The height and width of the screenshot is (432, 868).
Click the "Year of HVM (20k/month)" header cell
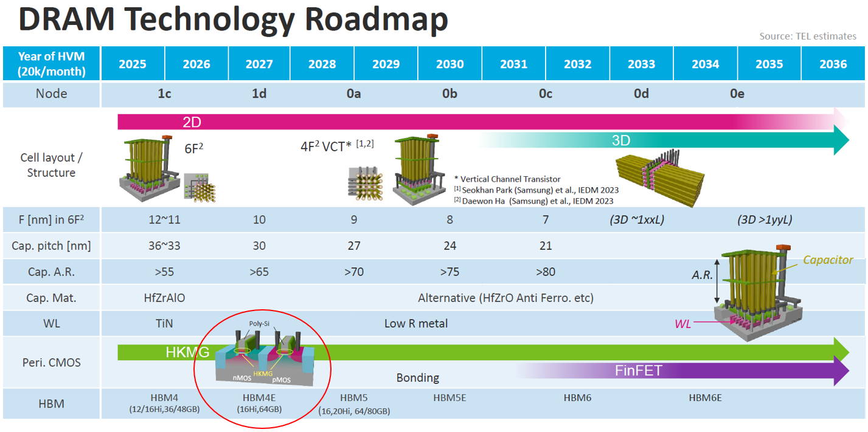tap(52, 64)
